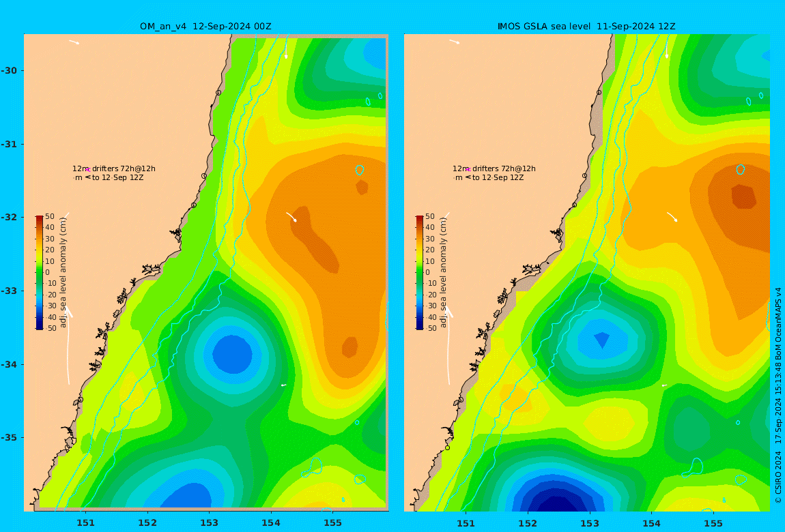785x532 pixels.
Task: Click the -33 latitude label on left axis
Action: click(x=9, y=291)
